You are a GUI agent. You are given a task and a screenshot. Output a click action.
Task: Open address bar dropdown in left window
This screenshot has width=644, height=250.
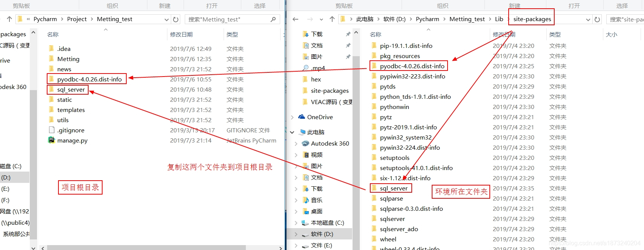[x=167, y=19]
